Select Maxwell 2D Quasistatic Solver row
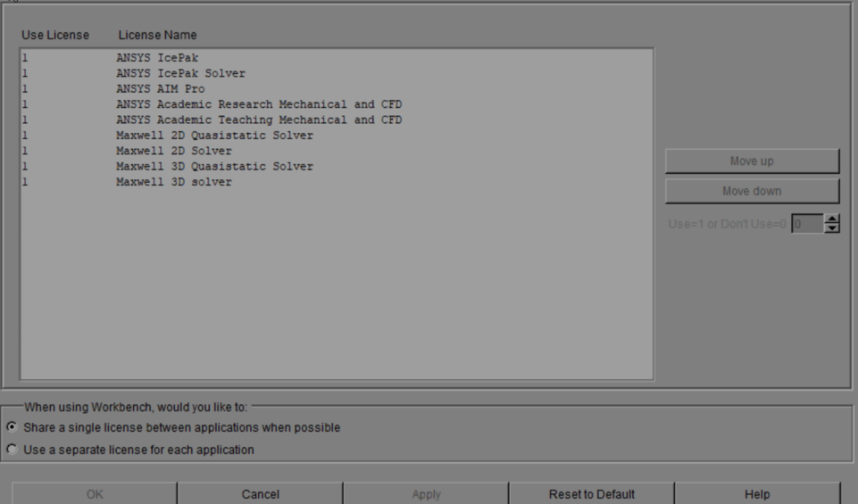The width and height of the screenshot is (858, 504). coord(337,135)
